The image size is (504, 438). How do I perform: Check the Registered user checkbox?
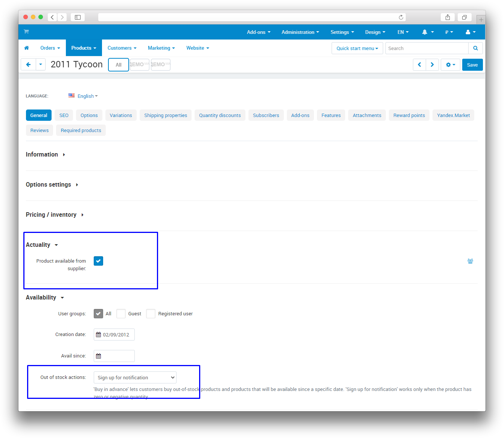click(151, 314)
